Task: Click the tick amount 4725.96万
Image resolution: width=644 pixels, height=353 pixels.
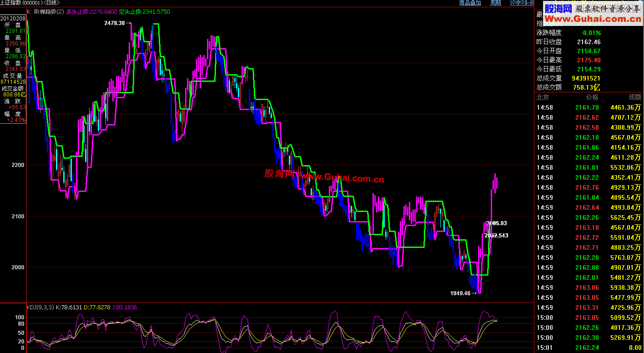Action: (x=626, y=308)
